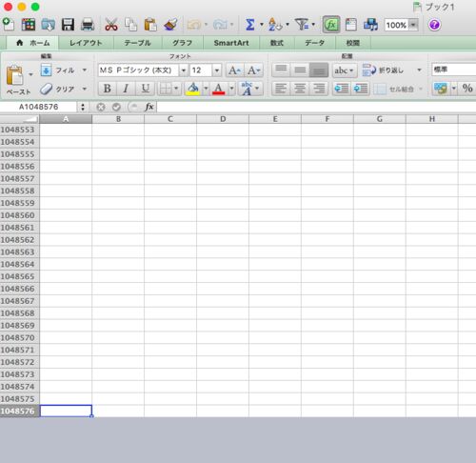The height and width of the screenshot is (463, 476).
Task: Toggle Underline formatting button
Action: click(145, 89)
